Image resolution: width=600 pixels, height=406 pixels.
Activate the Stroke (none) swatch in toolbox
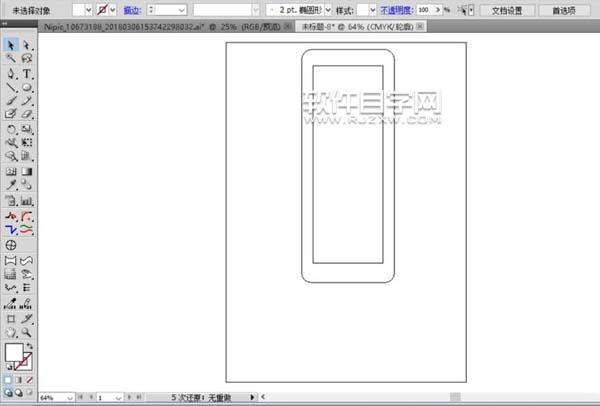(x=25, y=363)
